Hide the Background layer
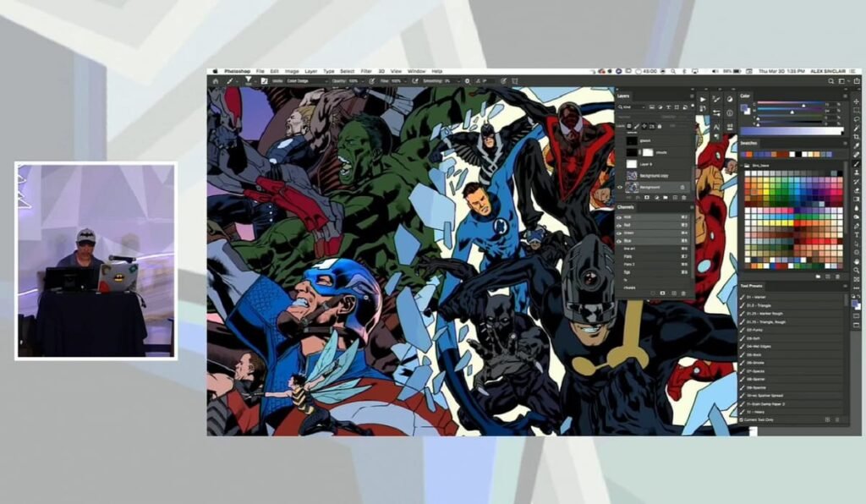Viewport: 866px width, 504px height. (x=620, y=185)
